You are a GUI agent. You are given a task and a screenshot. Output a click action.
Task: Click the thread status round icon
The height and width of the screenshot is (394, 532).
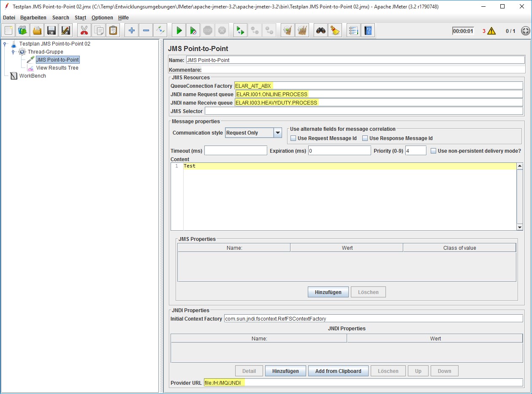525,31
